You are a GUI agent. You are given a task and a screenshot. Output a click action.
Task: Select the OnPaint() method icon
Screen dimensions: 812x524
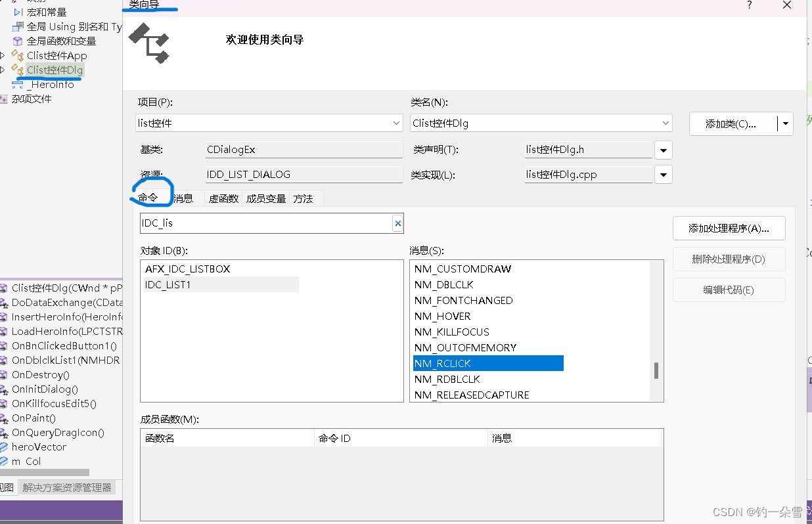pos(5,418)
